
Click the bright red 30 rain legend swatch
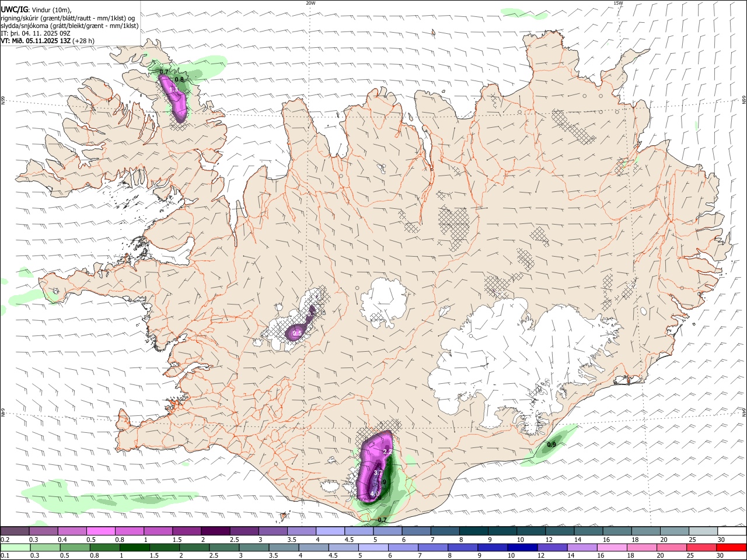coord(732,547)
